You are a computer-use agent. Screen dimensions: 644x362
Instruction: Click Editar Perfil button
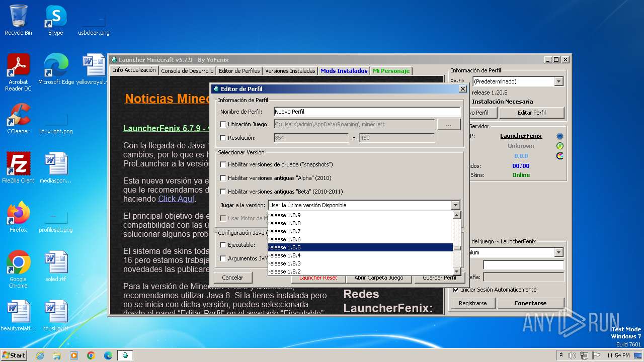coord(532,113)
